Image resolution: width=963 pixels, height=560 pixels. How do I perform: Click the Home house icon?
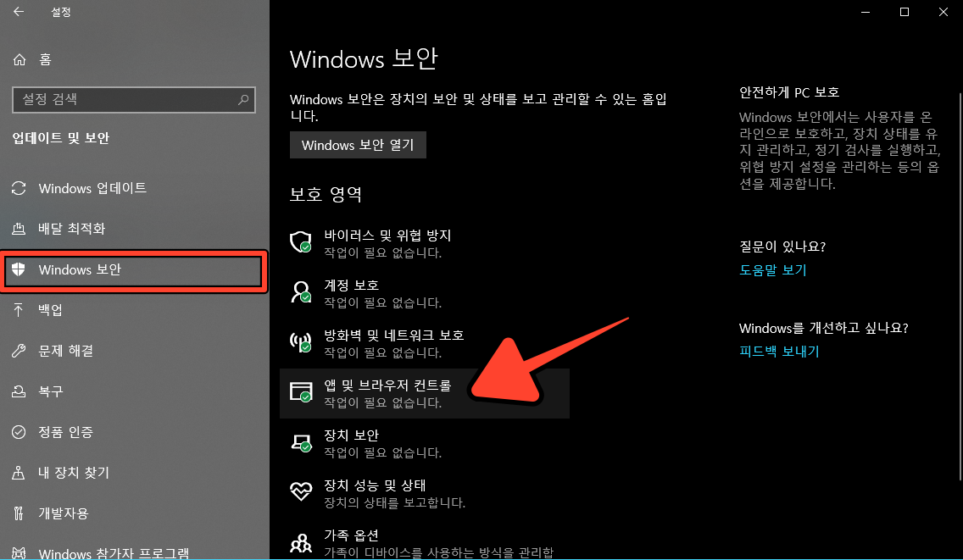coord(19,59)
